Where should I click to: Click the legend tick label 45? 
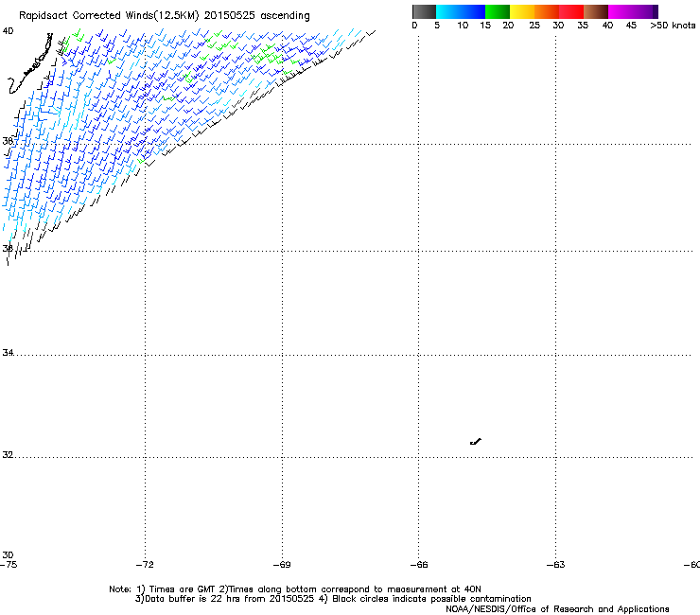tap(631, 26)
